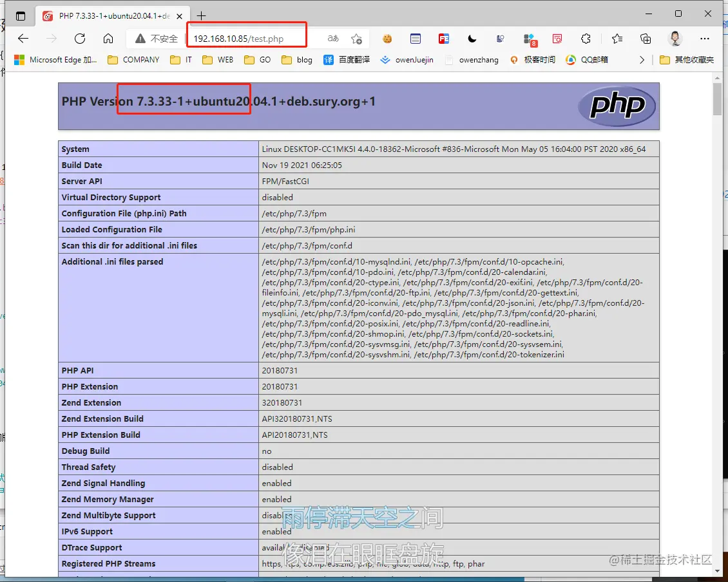Image resolution: width=728 pixels, height=582 pixels.
Task: Close the PHP 7.3.33 tab
Action: coord(179,16)
